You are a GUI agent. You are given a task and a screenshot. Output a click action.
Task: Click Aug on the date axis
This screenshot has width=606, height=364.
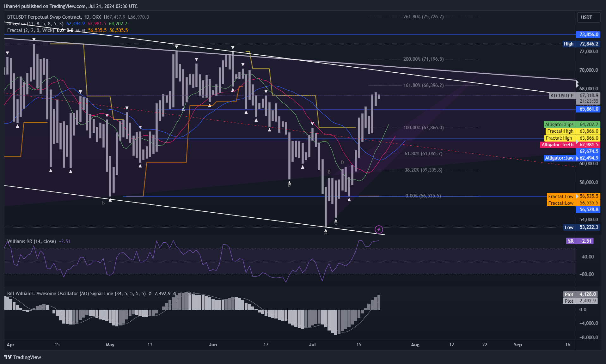tap(415, 345)
